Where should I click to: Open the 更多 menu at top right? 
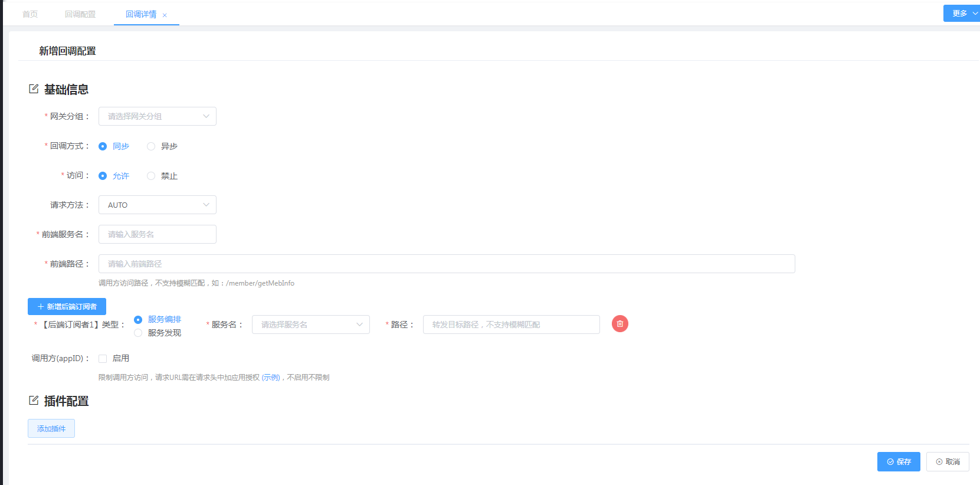pyautogui.click(x=962, y=14)
